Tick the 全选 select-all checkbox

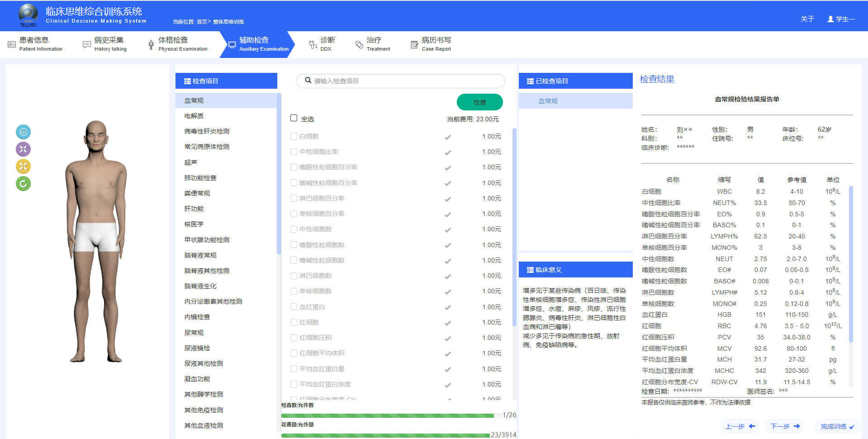pyautogui.click(x=294, y=118)
